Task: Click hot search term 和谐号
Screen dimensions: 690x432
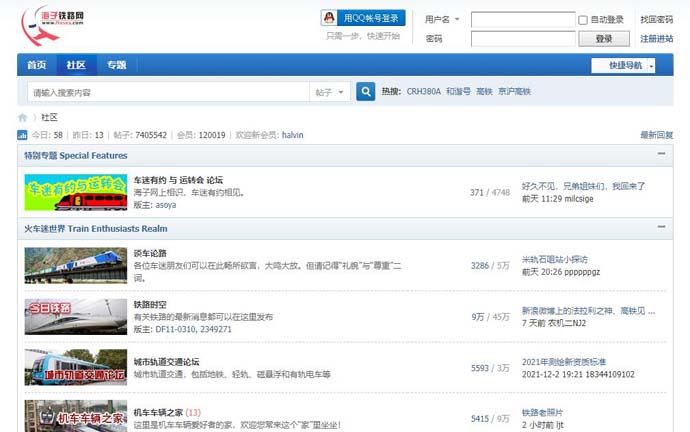Action: 458,92
